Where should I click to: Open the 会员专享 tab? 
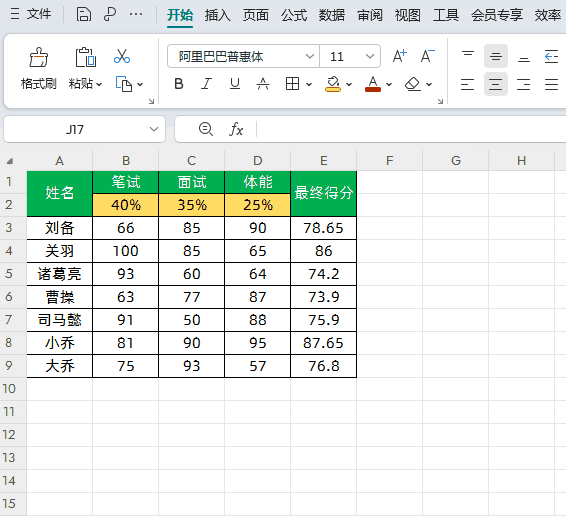point(497,15)
